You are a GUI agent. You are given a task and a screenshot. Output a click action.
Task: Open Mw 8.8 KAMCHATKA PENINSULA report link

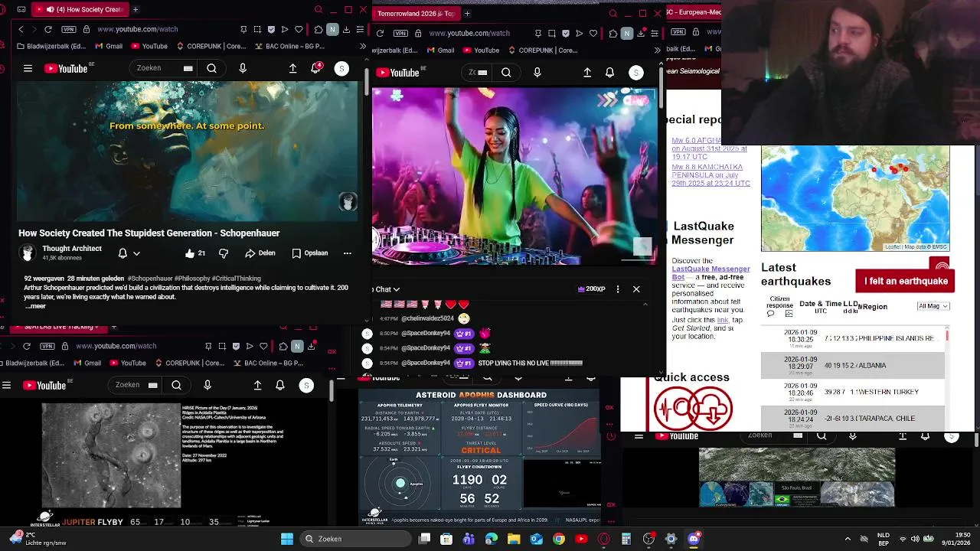[x=710, y=175]
